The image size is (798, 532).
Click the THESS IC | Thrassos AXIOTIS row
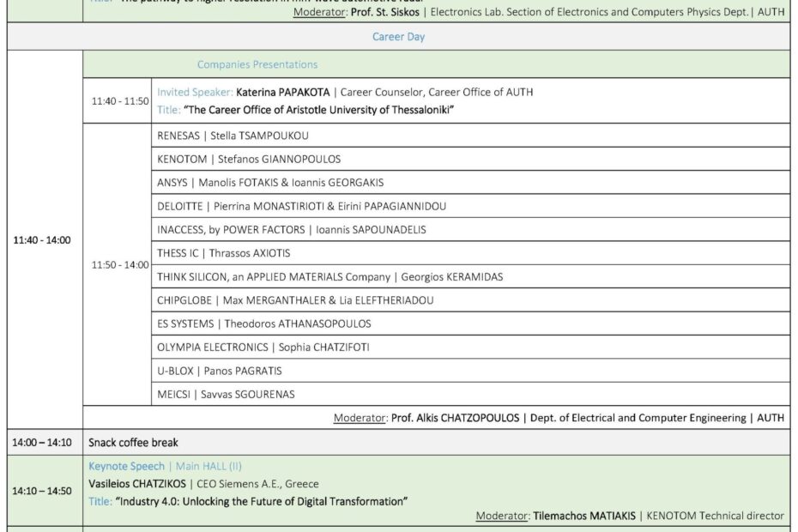(470, 253)
